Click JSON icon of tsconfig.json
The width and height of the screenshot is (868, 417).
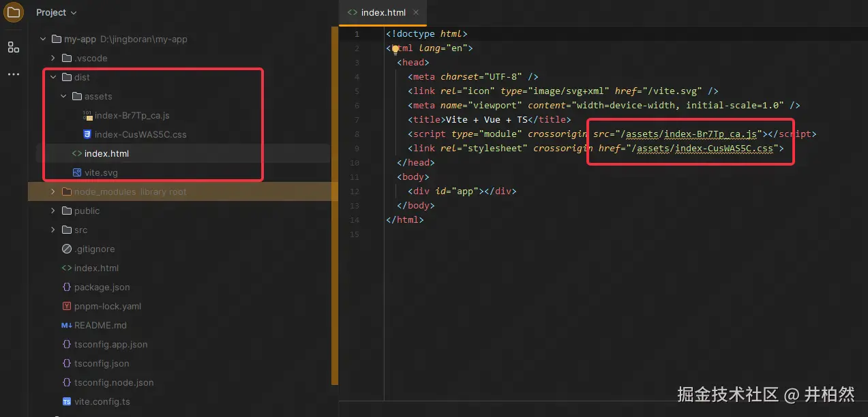(66, 363)
